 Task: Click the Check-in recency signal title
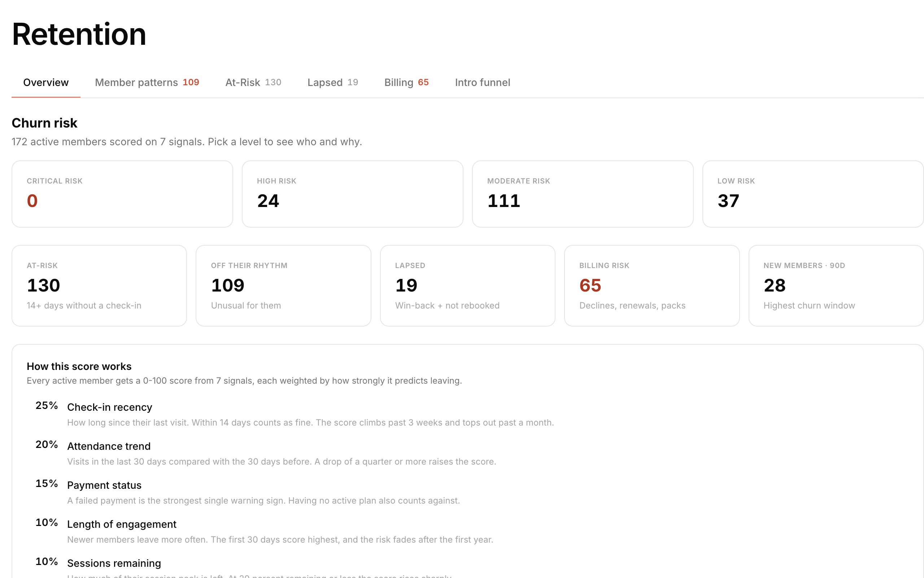pyautogui.click(x=110, y=407)
